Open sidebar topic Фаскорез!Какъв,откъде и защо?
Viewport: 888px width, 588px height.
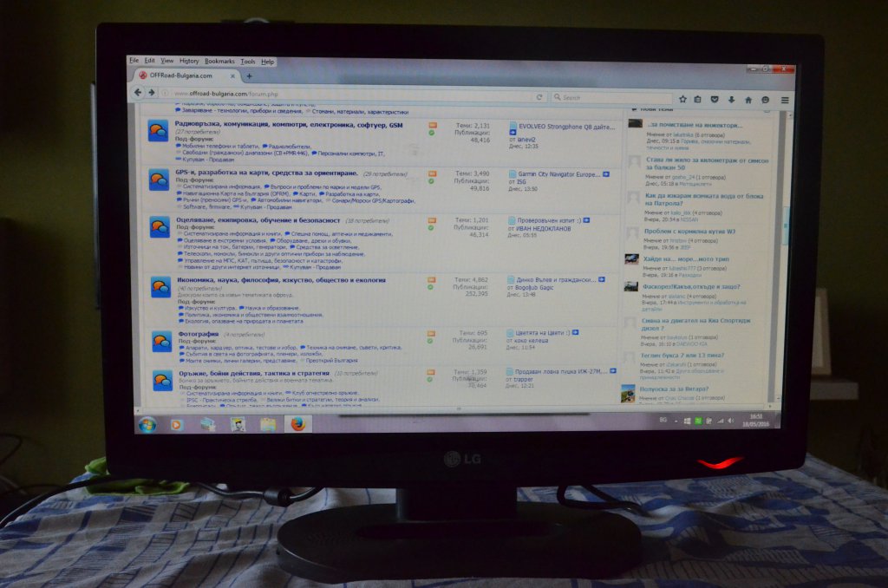pos(691,287)
